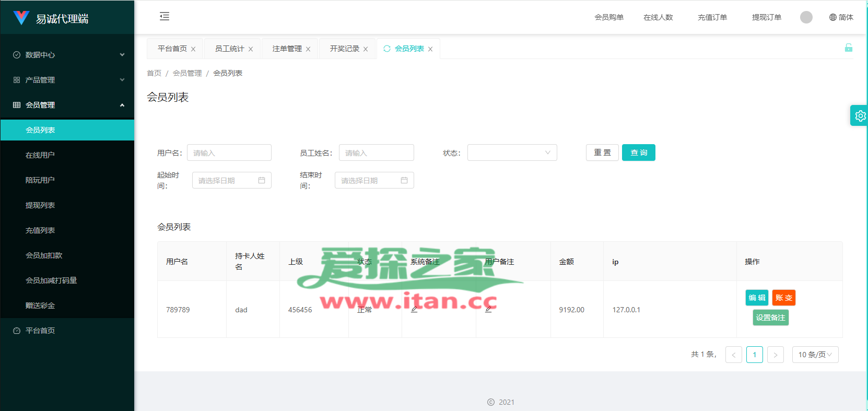Screen dimensions: 868x411
Task: Close the 开奖记录 tab
Action: [366, 49]
